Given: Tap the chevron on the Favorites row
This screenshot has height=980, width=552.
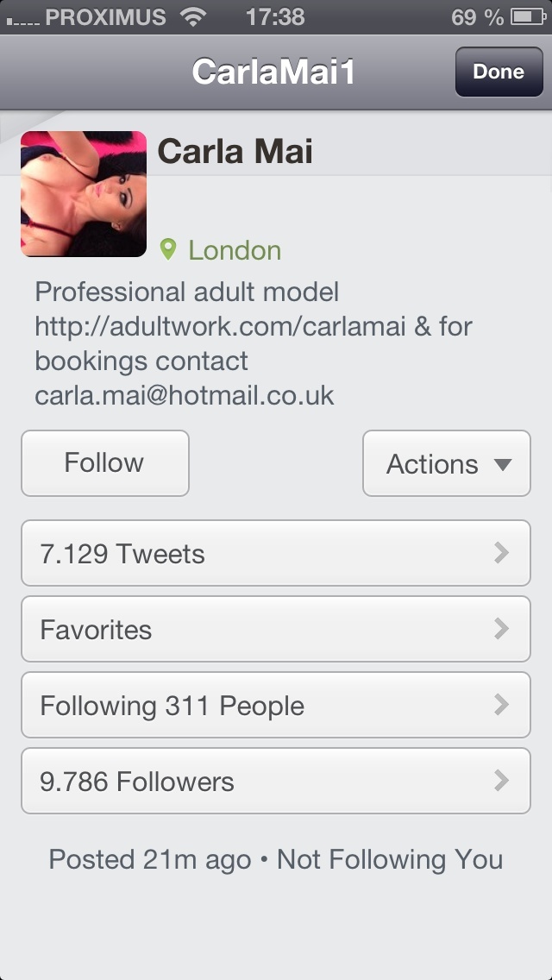Looking at the screenshot, I should point(501,630).
